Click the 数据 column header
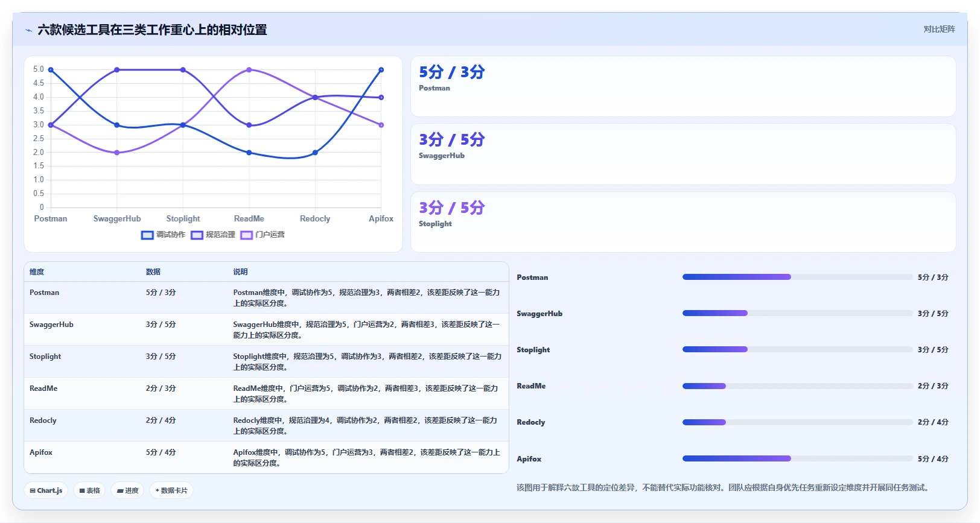Image resolution: width=980 pixels, height=523 pixels. click(x=153, y=272)
